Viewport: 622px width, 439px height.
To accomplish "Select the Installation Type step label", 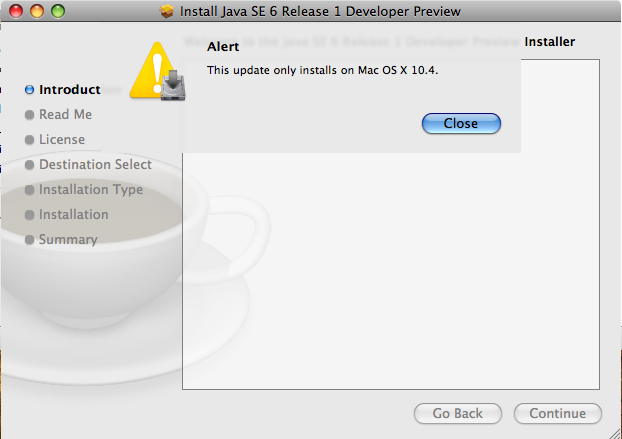I will click(x=91, y=190).
